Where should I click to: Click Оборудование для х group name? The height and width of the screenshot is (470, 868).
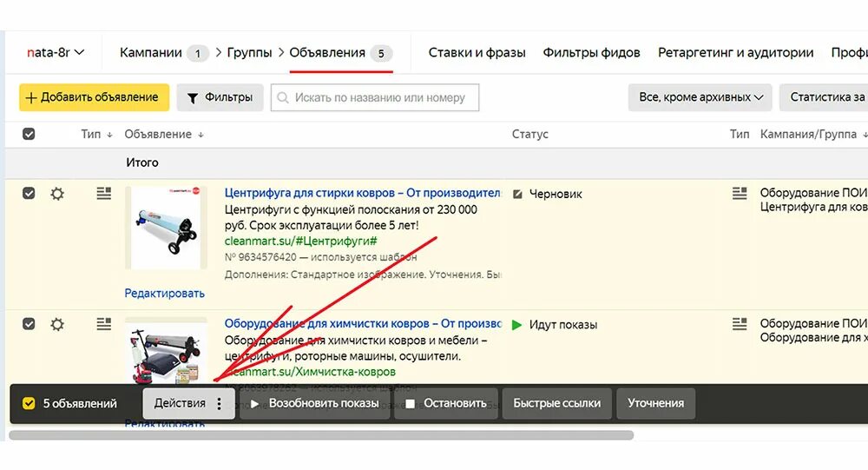click(813, 338)
